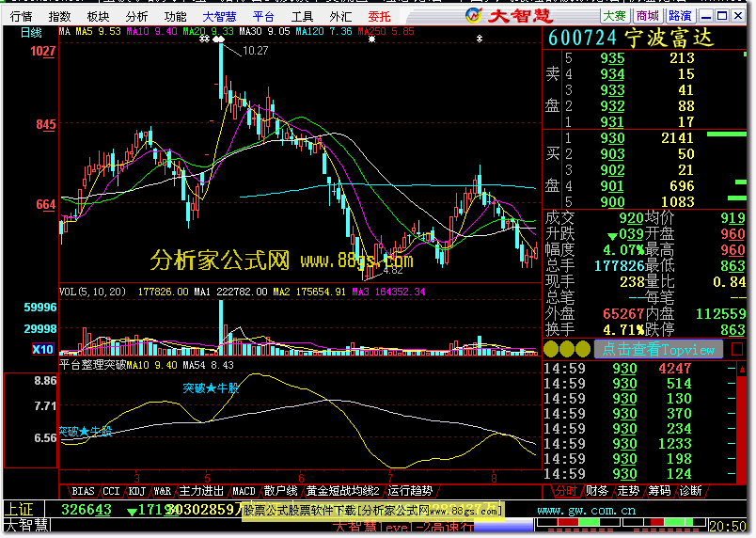Open the 工具 menu
The image size is (756, 538).
(x=302, y=16)
